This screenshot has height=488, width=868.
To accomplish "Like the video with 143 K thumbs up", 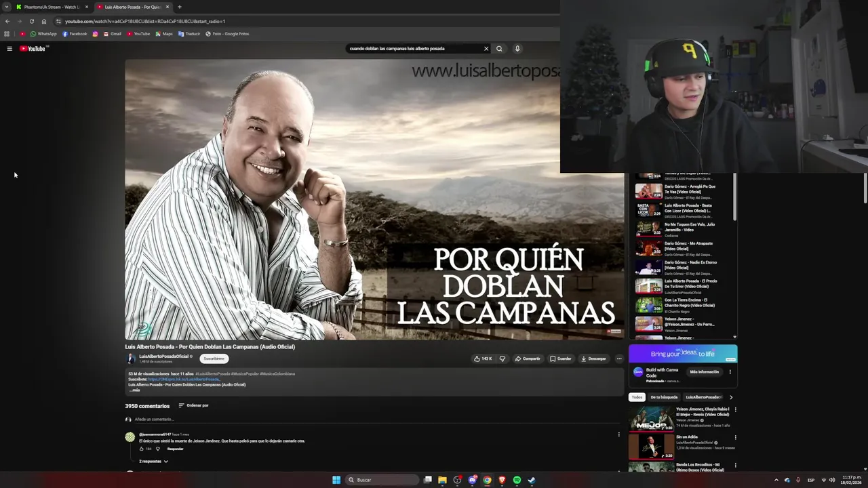I will 483,359.
